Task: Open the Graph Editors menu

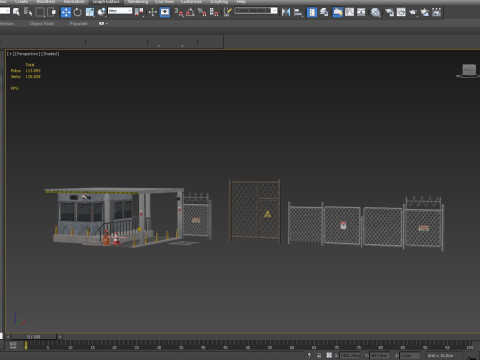Action: click(x=106, y=2)
